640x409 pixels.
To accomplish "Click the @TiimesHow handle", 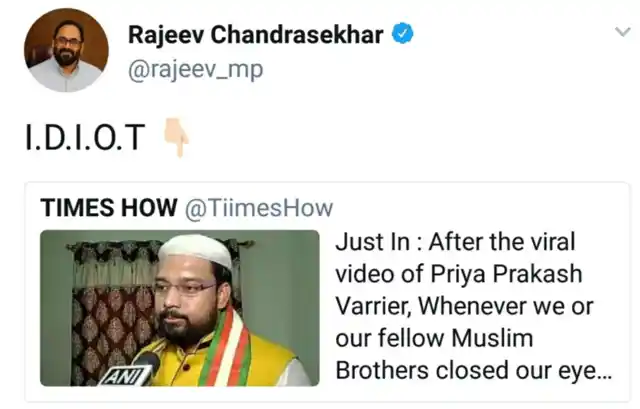I will pyautogui.click(x=259, y=208).
